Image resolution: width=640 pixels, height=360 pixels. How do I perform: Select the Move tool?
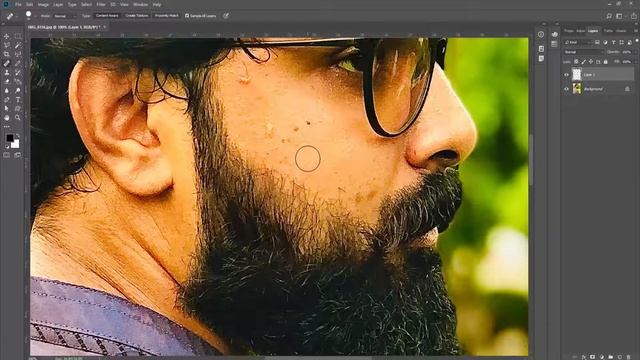point(7,36)
